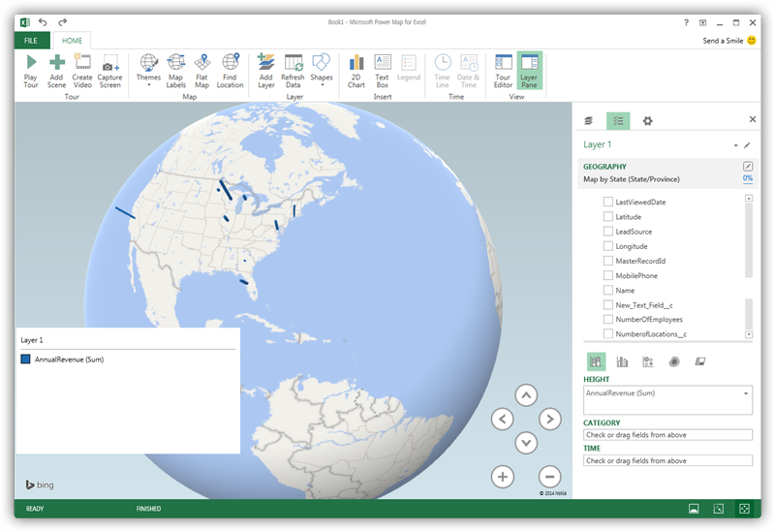Image resolution: width=775 pixels, height=532 pixels.
Task: Click the AnnualRevenue legend color swatch
Action: [26, 360]
